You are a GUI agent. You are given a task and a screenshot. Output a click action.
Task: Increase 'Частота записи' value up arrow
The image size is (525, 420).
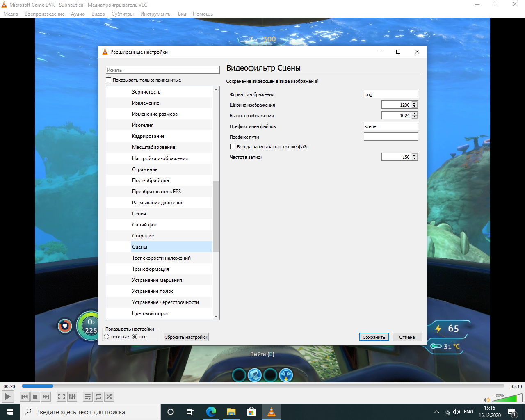[415, 155]
